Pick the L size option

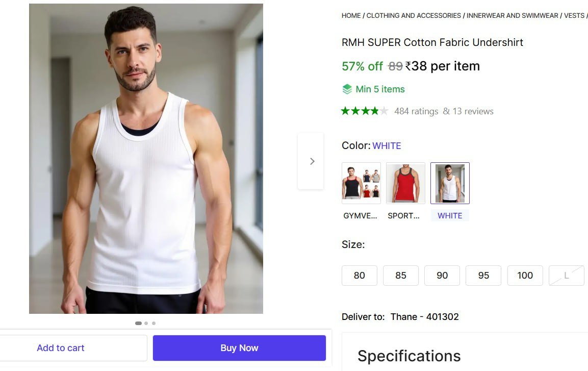(x=566, y=276)
